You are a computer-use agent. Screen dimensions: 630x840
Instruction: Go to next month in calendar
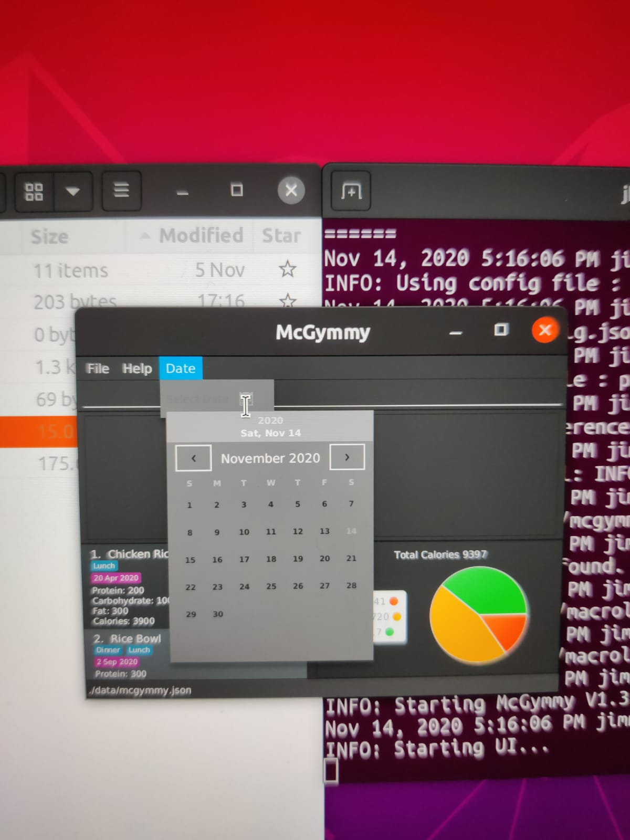pyautogui.click(x=347, y=457)
